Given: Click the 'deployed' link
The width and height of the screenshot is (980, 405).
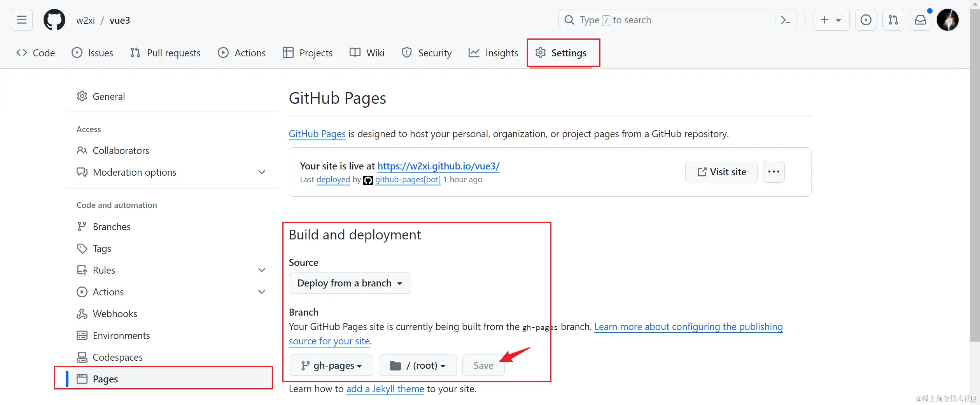Looking at the screenshot, I should (333, 180).
